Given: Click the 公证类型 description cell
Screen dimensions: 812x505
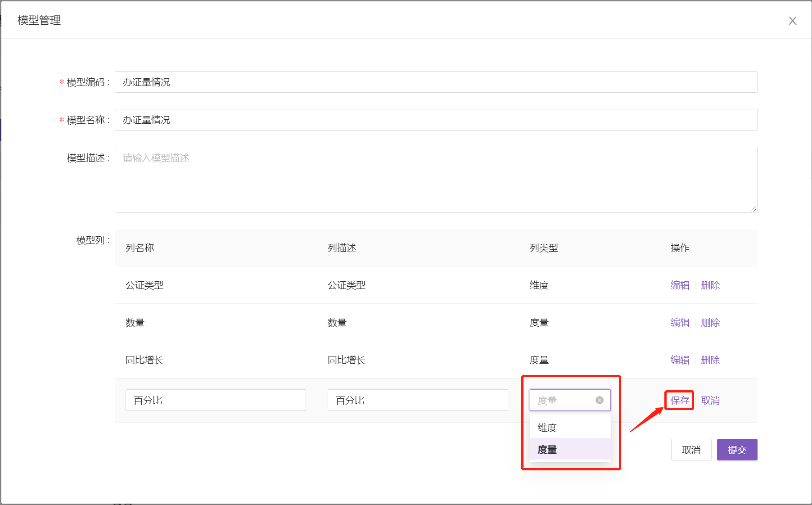Looking at the screenshot, I should pos(347,285).
